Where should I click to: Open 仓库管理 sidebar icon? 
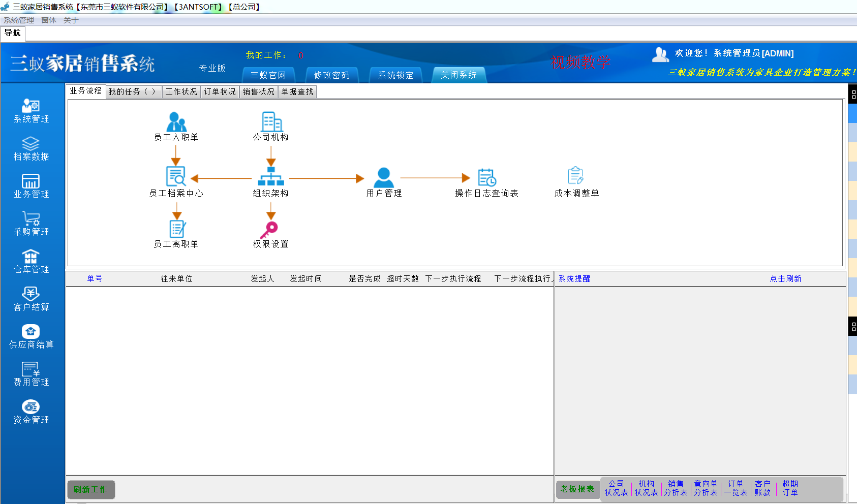click(30, 256)
